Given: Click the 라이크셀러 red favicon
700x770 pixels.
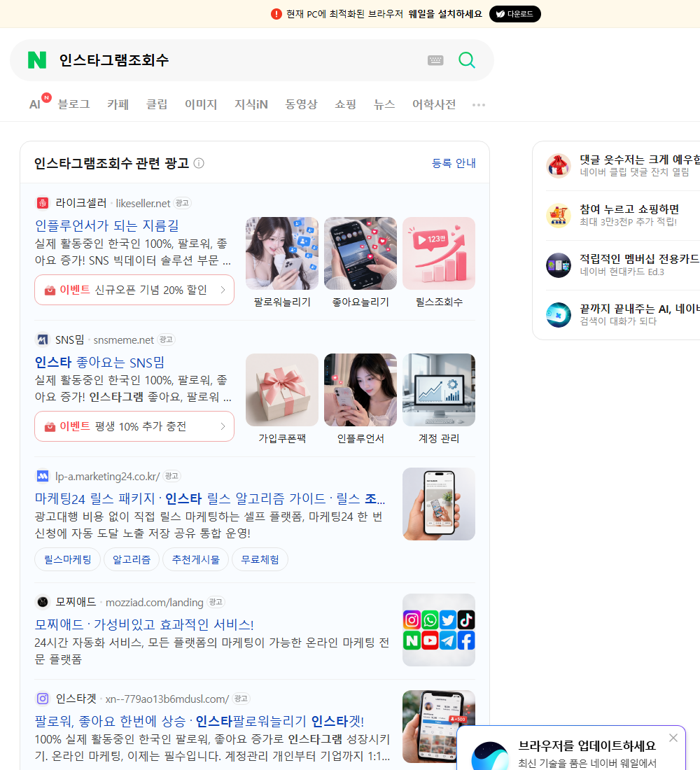Looking at the screenshot, I should click(43, 203).
